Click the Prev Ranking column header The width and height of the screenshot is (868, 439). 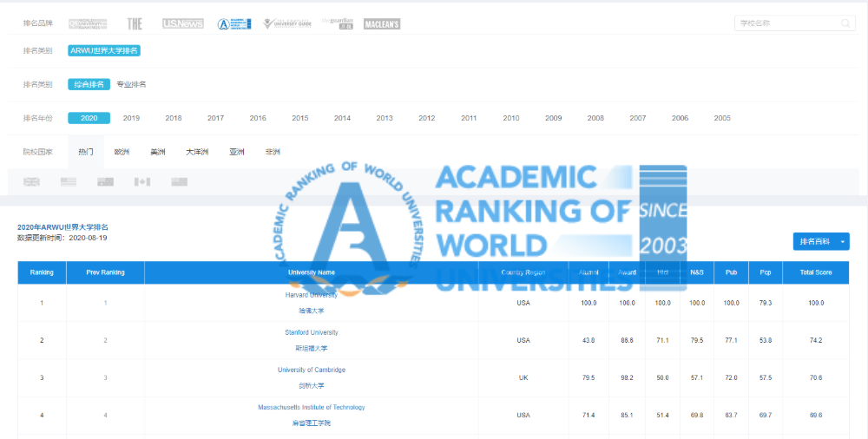tap(105, 272)
